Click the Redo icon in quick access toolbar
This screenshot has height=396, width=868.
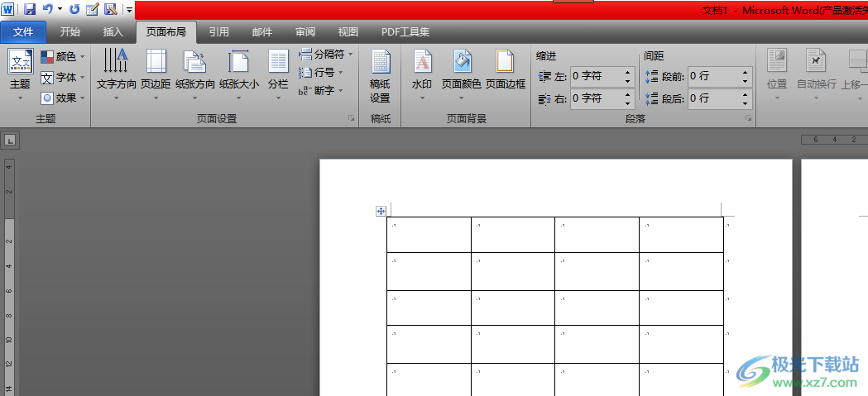pos(74,9)
